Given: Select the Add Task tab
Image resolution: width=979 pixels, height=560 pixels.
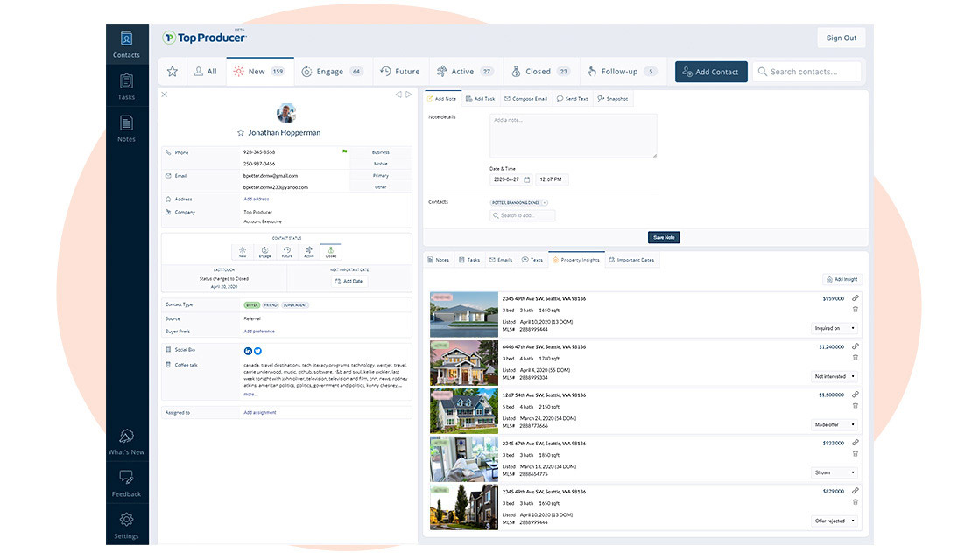Looking at the screenshot, I should tap(480, 99).
